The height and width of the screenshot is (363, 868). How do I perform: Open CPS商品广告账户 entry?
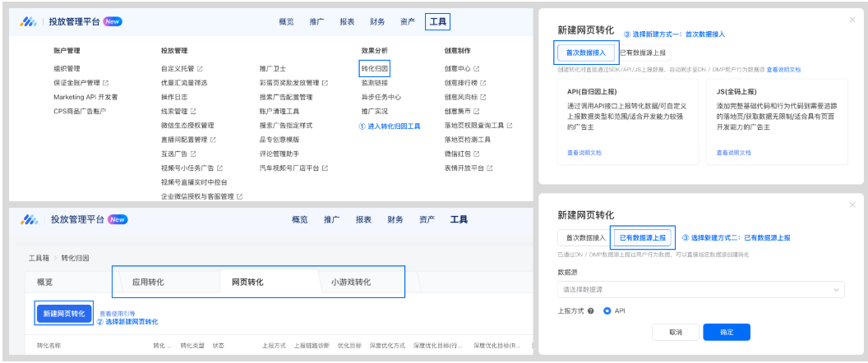pos(80,111)
